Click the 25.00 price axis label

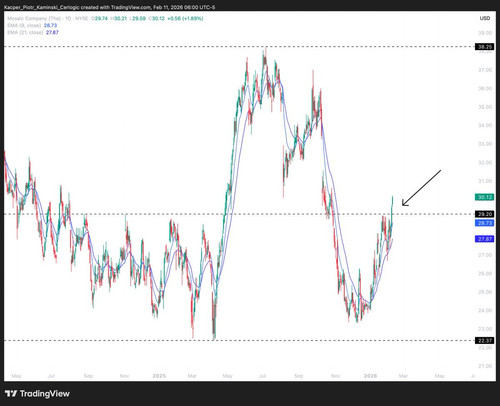(x=485, y=292)
